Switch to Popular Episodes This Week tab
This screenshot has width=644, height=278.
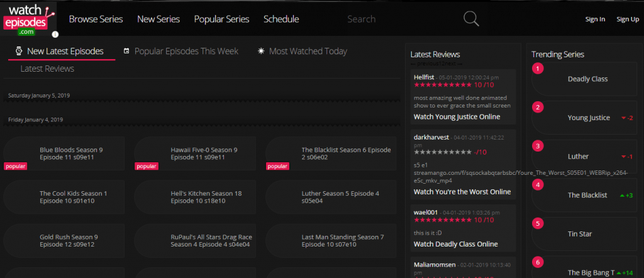(181, 52)
